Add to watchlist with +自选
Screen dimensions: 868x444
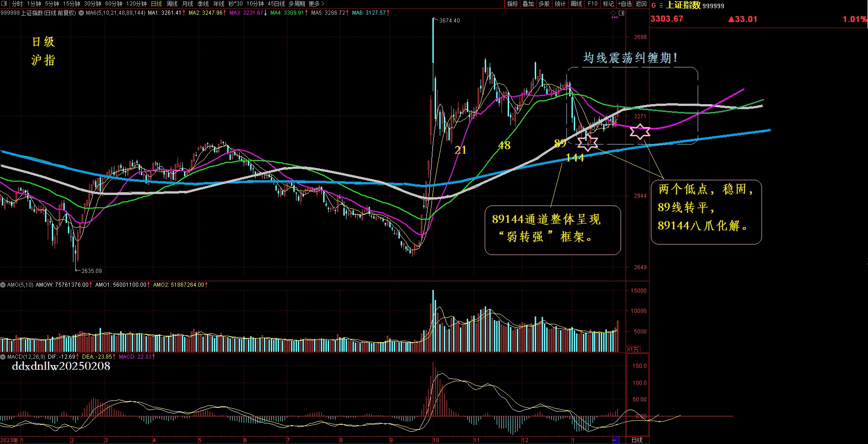click(x=625, y=4)
